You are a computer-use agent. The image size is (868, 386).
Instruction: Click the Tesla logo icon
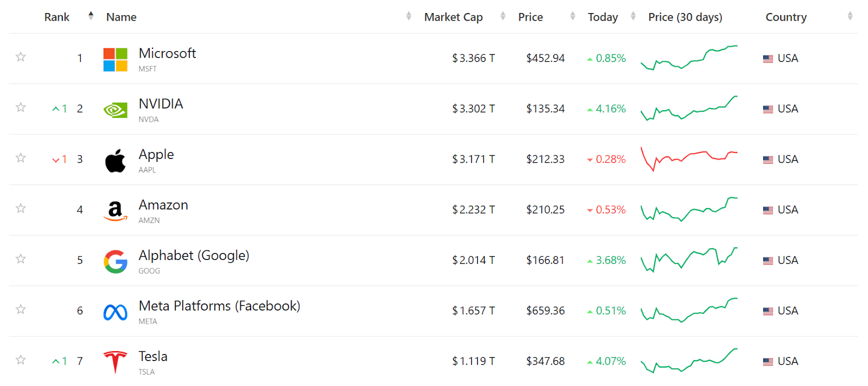pyautogui.click(x=115, y=362)
